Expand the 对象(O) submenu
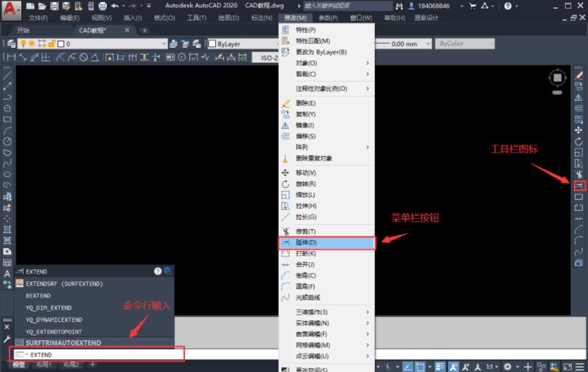This screenshot has width=588, height=372. [x=326, y=63]
